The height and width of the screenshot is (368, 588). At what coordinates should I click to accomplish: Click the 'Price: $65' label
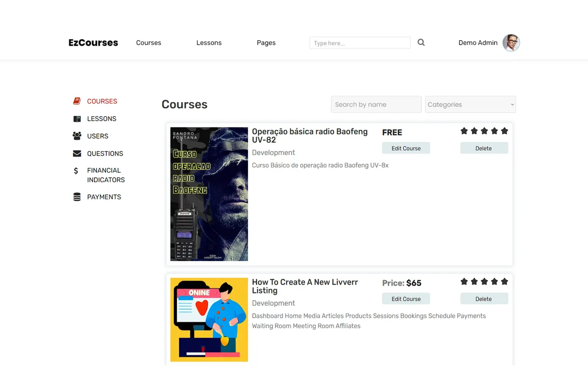coord(402,283)
